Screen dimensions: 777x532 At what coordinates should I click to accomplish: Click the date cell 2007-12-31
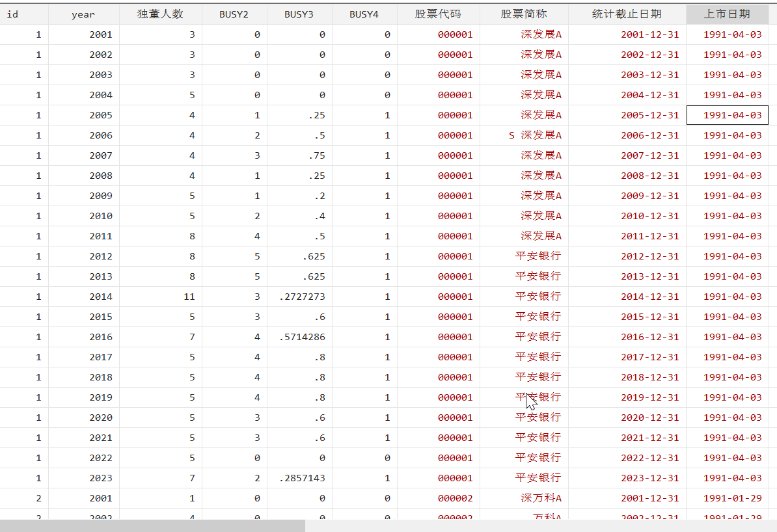pos(627,155)
